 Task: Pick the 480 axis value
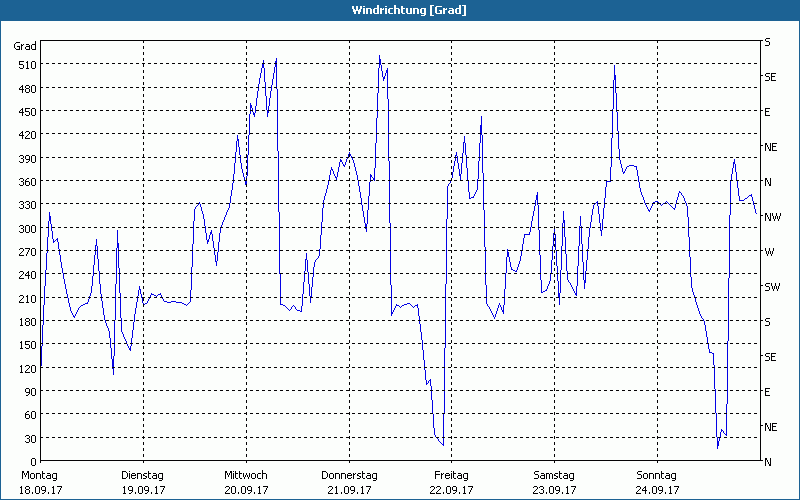tap(28, 89)
